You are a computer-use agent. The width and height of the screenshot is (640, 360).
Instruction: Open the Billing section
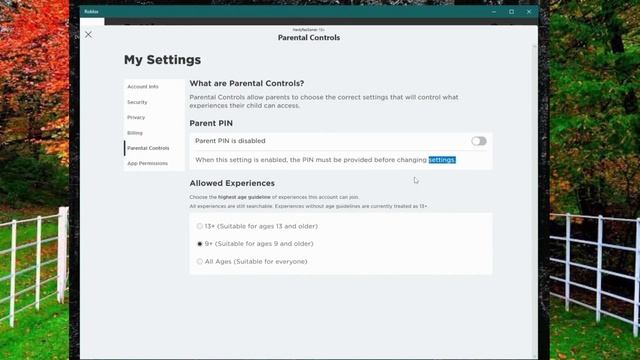[x=135, y=133]
